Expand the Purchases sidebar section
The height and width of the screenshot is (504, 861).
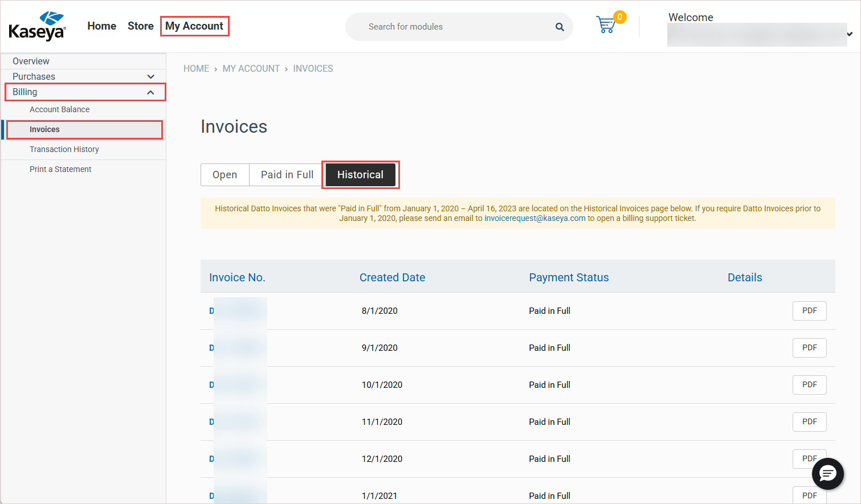[x=150, y=77]
